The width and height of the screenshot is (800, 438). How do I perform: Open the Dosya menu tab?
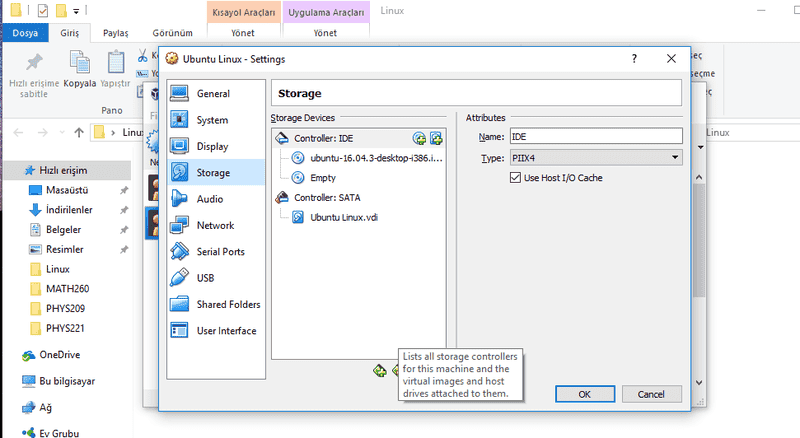[24, 32]
